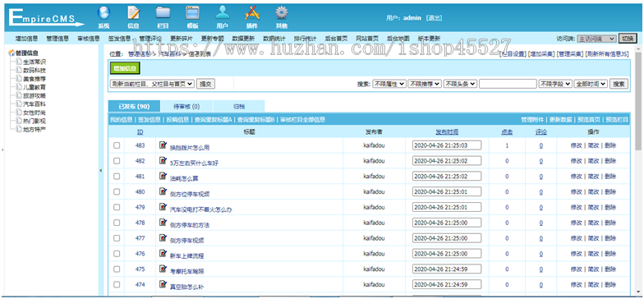
Task: Select 汽车百科 in the sidebar tree
Action: point(34,103)
